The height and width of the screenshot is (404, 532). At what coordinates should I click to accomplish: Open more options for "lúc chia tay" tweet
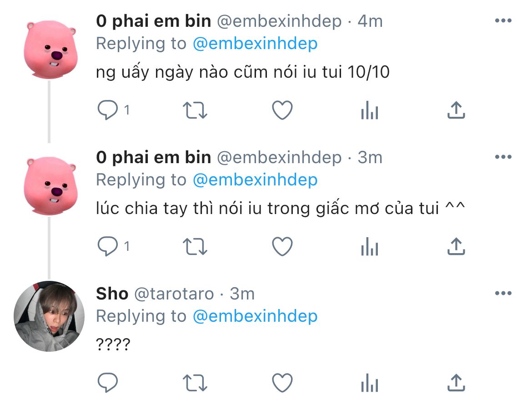[x=503, y=157]
